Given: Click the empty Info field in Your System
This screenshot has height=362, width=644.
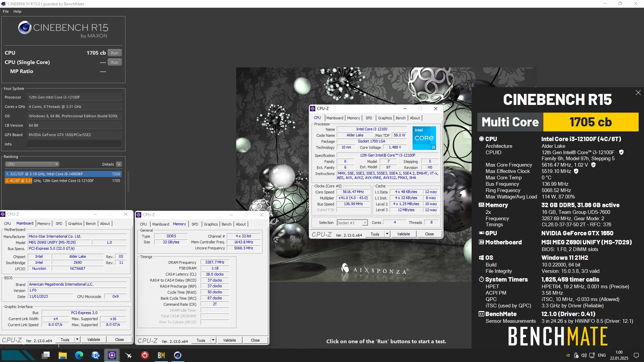Looking at the screenshot, I should (x=74, y=144).
